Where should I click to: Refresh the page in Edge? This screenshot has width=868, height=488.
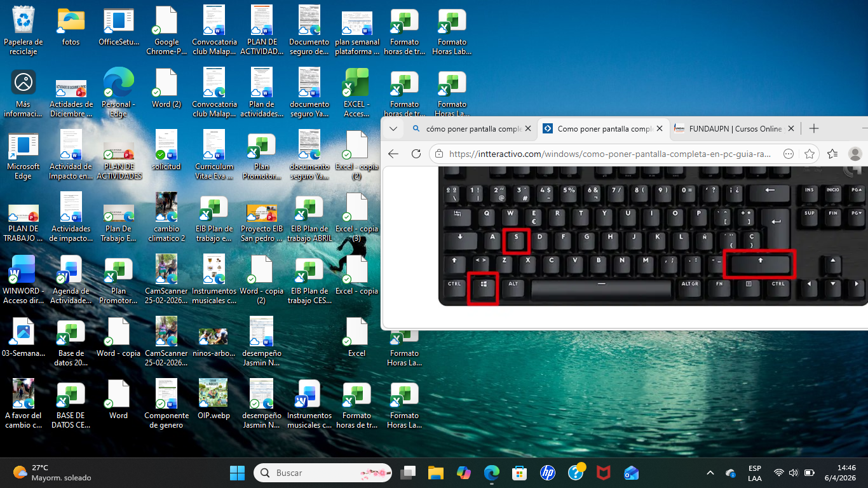click(416, 154)
